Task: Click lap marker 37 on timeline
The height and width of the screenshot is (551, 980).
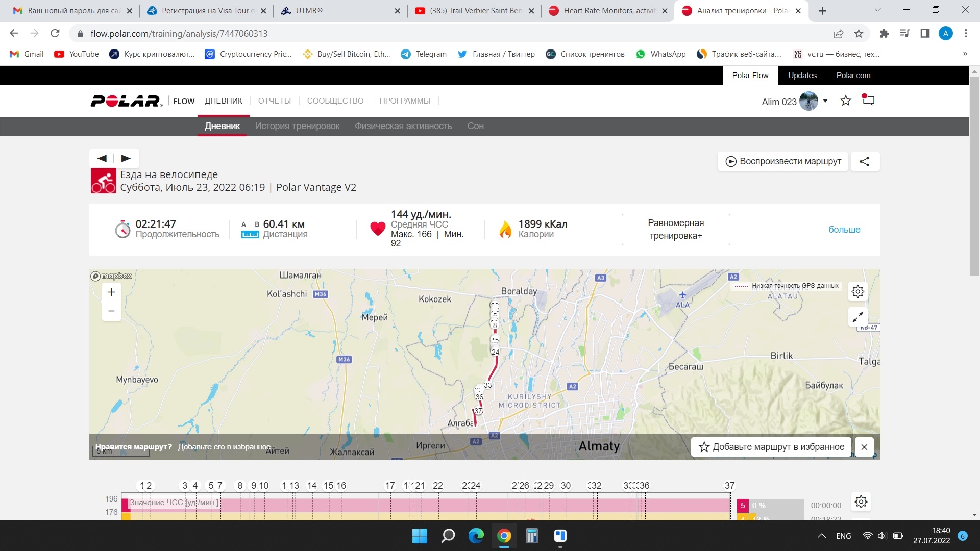Action: (x=729, y=486)
